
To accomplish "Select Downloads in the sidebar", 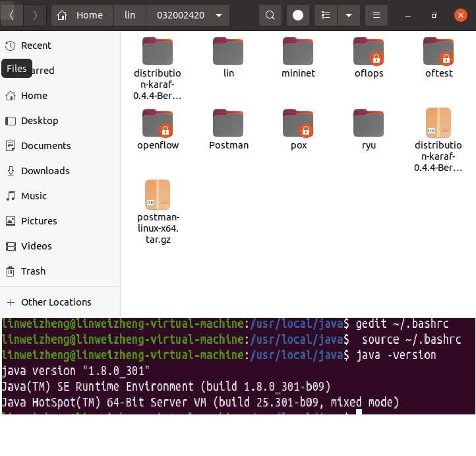I will coord(45,171).
